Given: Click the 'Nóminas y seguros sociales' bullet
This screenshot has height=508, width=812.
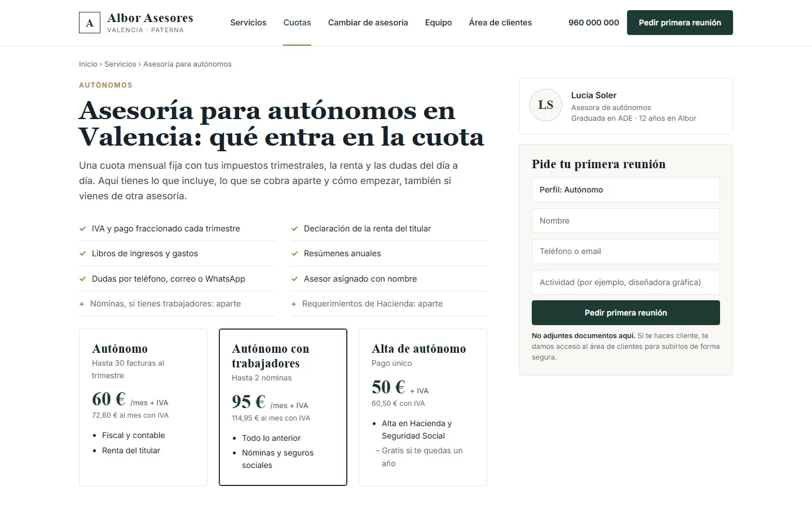Looking at the screenshot, I should pos(278,459).
